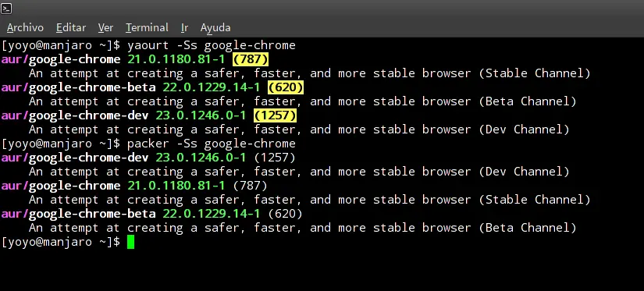Screen dimensions: 644x291
Task: Open the Ver menu
Action: coord(105,27)
